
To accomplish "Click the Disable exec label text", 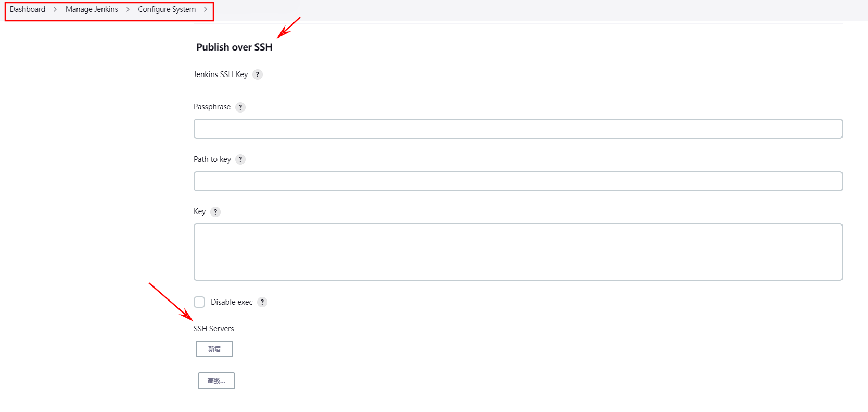I will 232,302.
